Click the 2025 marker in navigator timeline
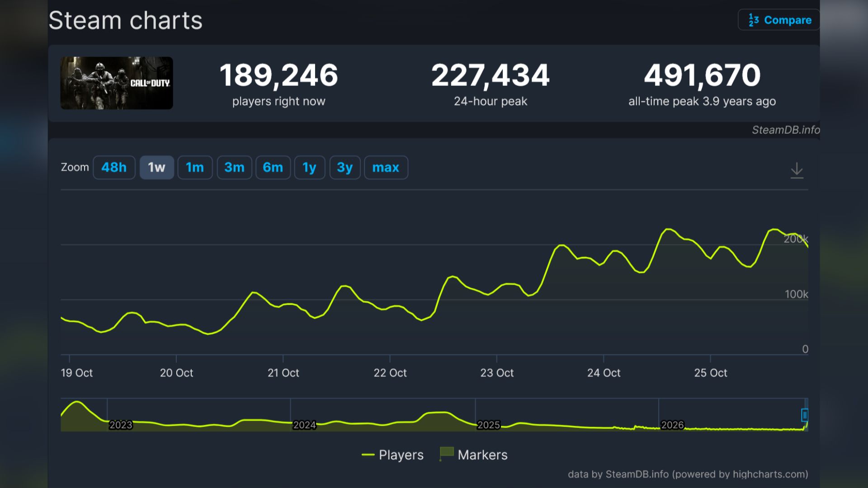 click(x=489, y=425)
